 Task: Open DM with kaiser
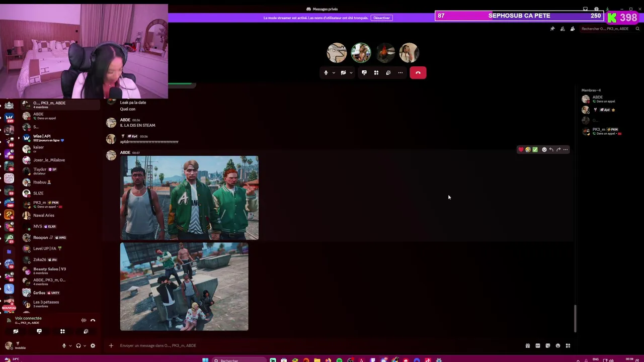coord(60,149)
